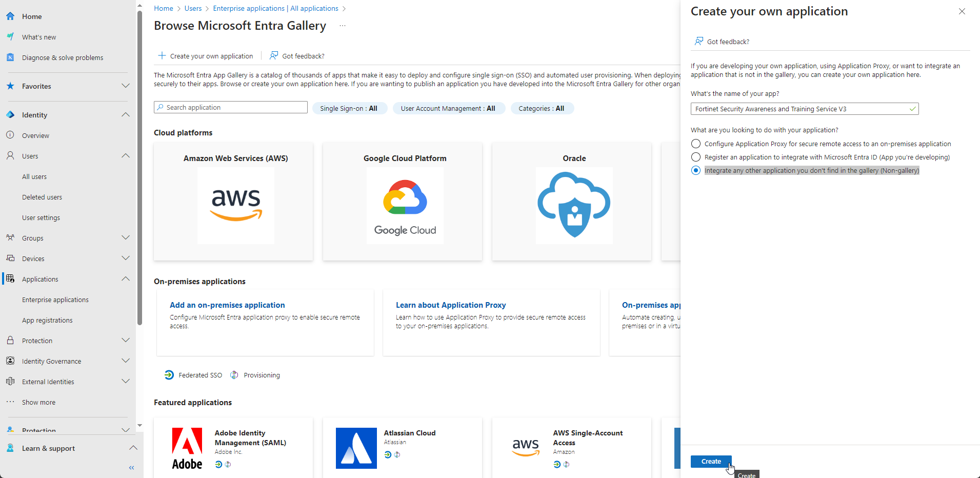980x478 pixels.
Task: Open Learn about Application Proxy link
Action: pos(451,305)
